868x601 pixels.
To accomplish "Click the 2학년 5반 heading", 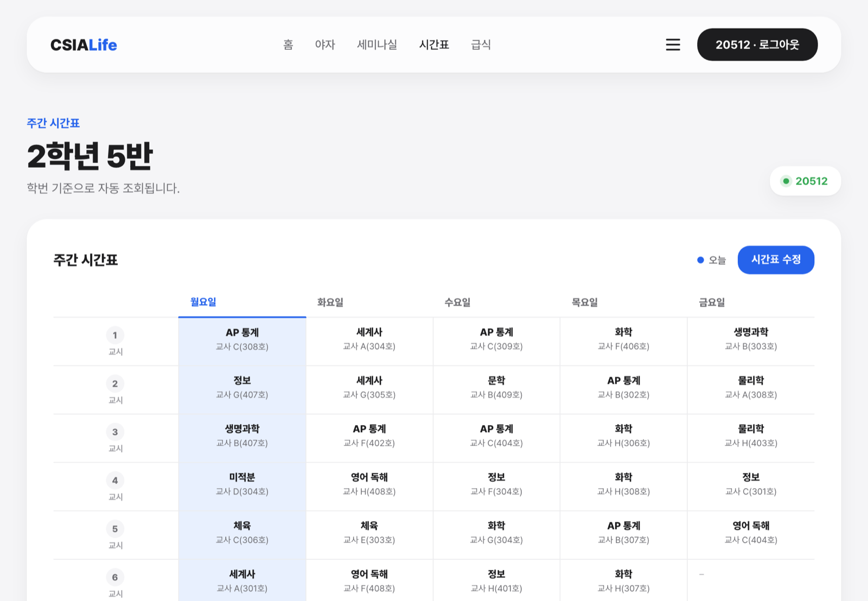I will click(x=90, y=156).
